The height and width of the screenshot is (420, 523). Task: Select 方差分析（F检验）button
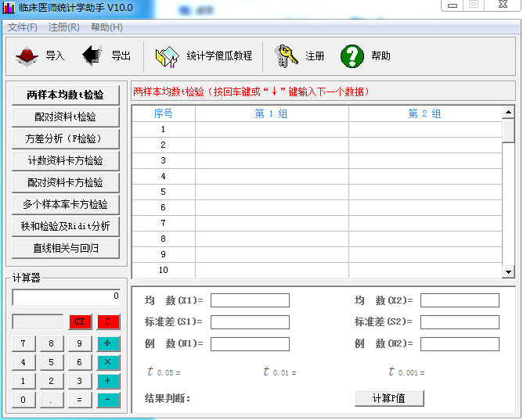point(66,139)
